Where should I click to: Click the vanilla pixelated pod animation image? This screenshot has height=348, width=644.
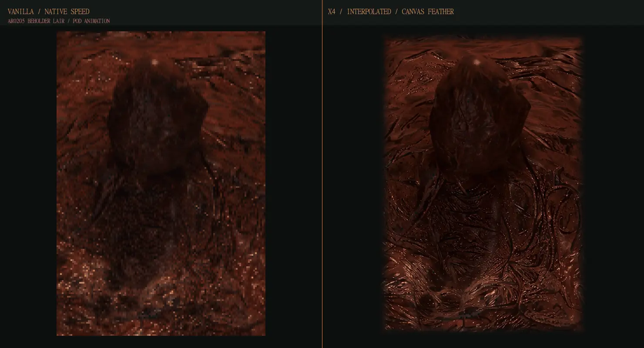click(161, 183)
